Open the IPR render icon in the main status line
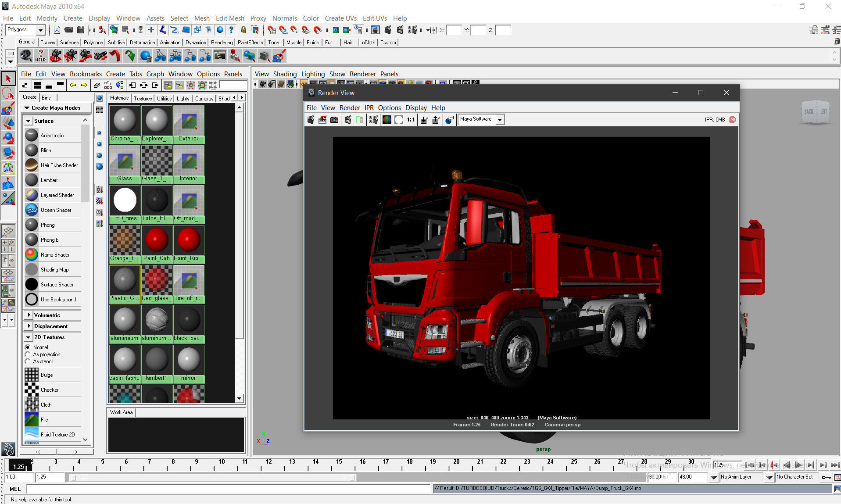This screenshot has width=841, height=504. 400,30
